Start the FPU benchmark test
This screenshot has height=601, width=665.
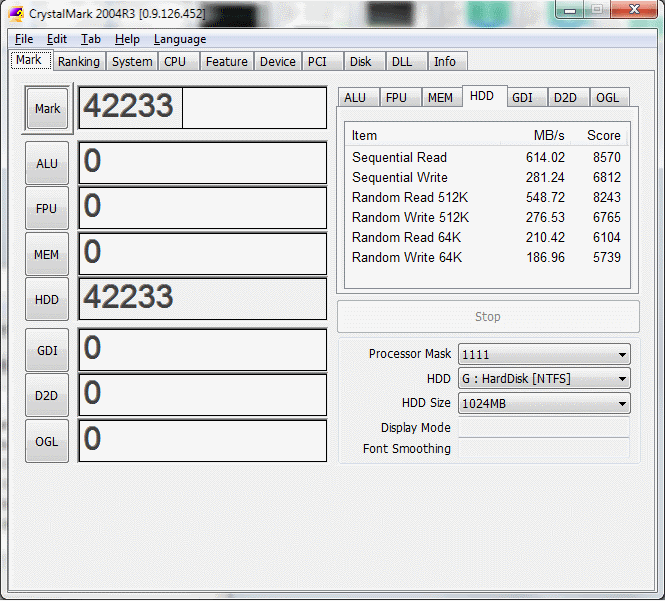pos(47,209)
